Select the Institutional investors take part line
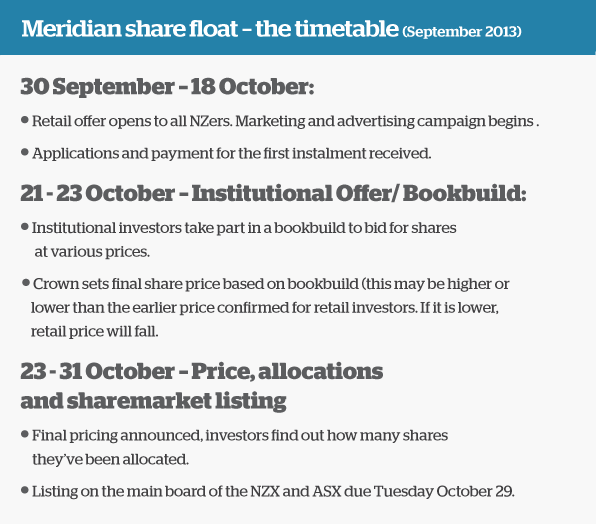The height and width of the screenshot is (524, 596). pyautogui.click(x=244, y=228)
